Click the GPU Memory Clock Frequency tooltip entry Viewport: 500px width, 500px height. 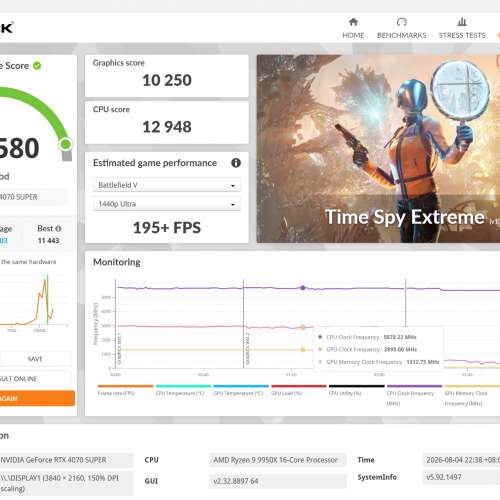tap(379, 362)
